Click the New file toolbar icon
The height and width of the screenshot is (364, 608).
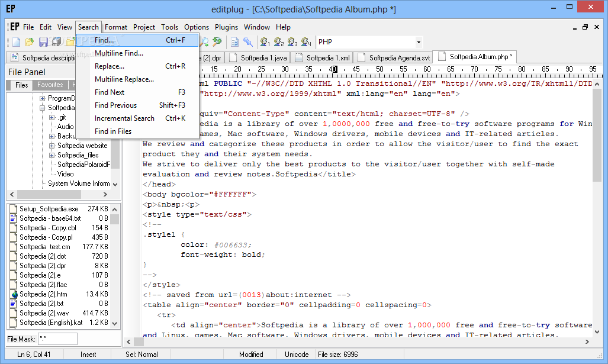click(17, 42)
